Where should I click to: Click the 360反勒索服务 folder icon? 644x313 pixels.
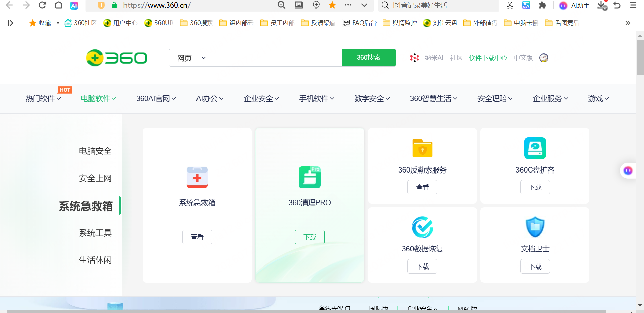tap(422, 148)
